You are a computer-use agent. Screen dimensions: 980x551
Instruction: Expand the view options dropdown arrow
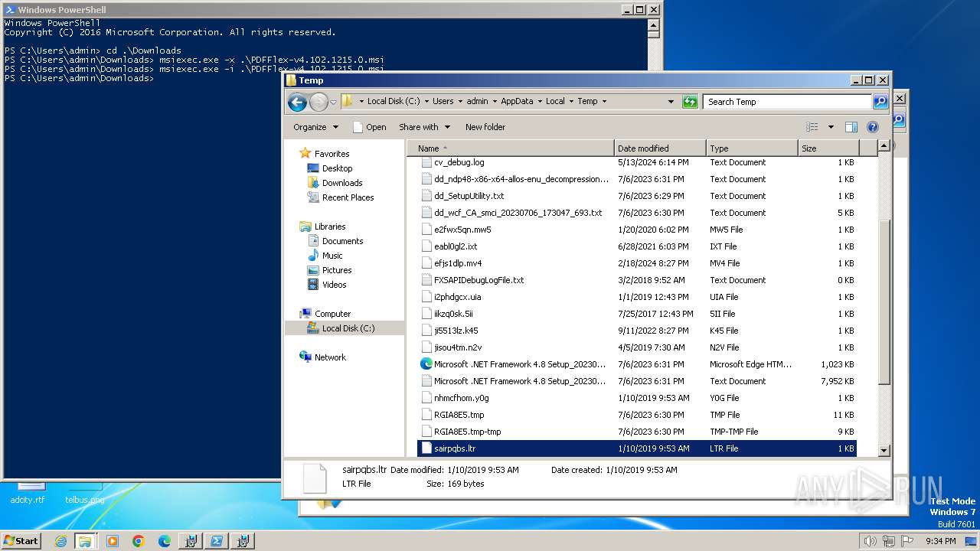point(831,127)
